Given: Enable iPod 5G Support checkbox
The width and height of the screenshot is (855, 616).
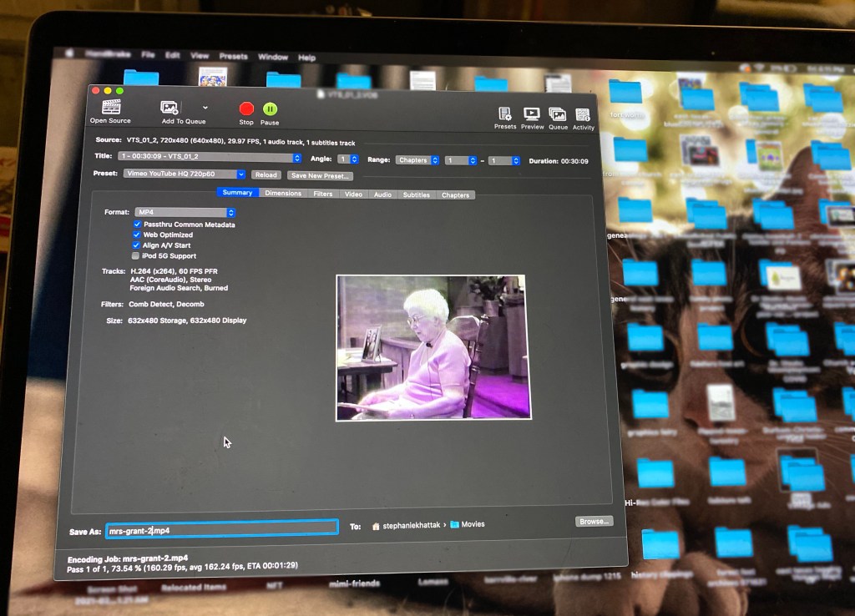Looking at the screenshot, I should tap(136, 255).
